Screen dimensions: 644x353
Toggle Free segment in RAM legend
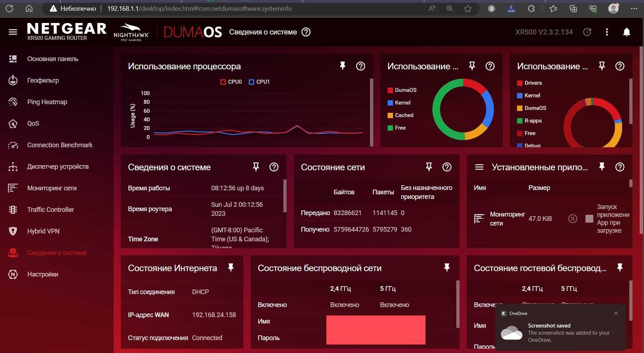pyautogui.click(x=397, y=128)
